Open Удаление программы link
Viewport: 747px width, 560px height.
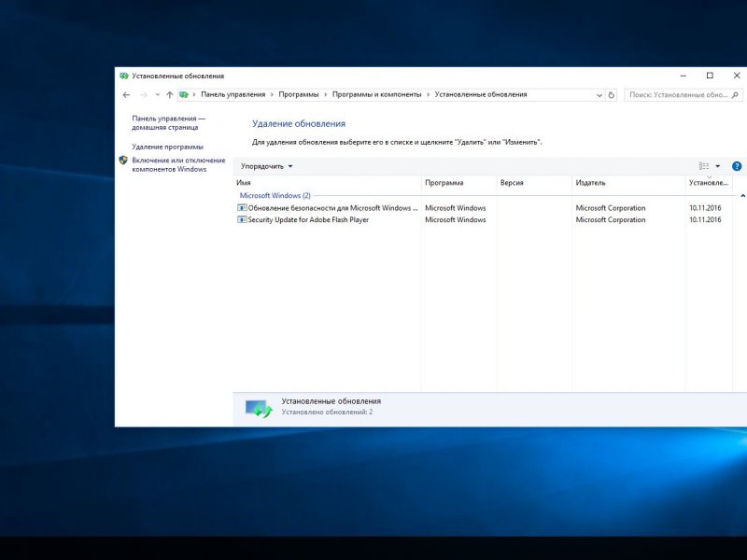(x=168, y=147)
